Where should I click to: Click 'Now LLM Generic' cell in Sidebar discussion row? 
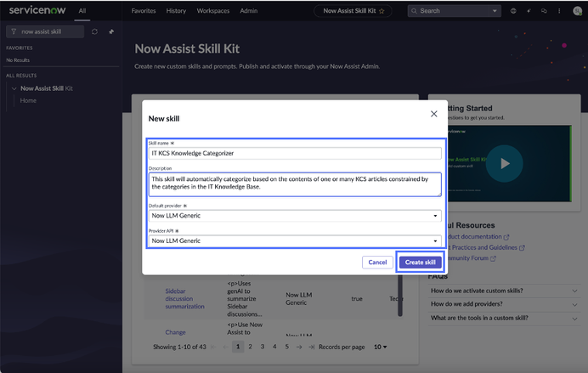click(x=299, y=299)
